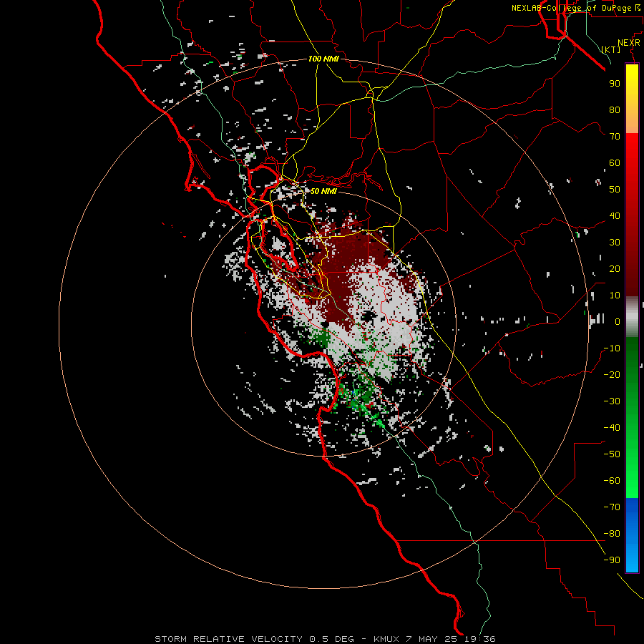Click the -20 value on velocity scale
This screenshot has height=644, width=644.
click(612, 374)
